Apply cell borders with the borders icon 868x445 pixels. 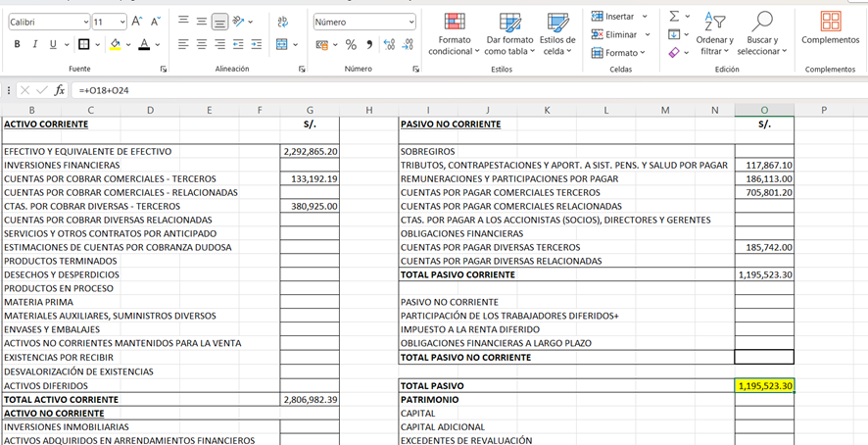coord(84,44)
